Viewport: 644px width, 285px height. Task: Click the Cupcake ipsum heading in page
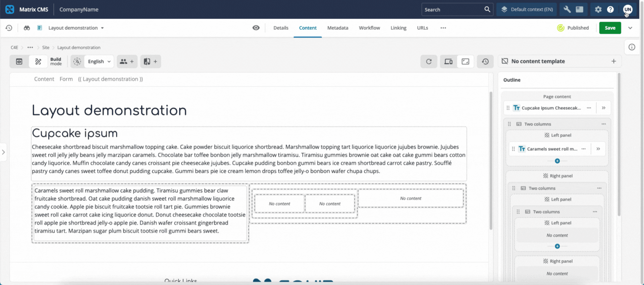click(75, 133)
